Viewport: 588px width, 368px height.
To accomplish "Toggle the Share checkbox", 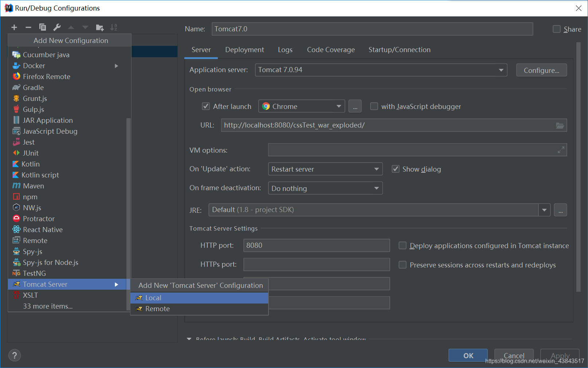I will click(557, 29).
